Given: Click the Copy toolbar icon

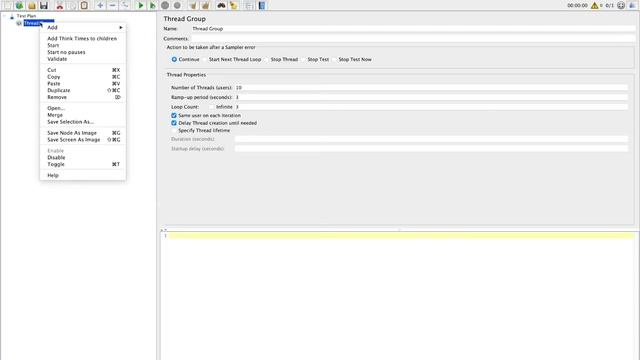Looking at the screenshot, I should point(72,5).
